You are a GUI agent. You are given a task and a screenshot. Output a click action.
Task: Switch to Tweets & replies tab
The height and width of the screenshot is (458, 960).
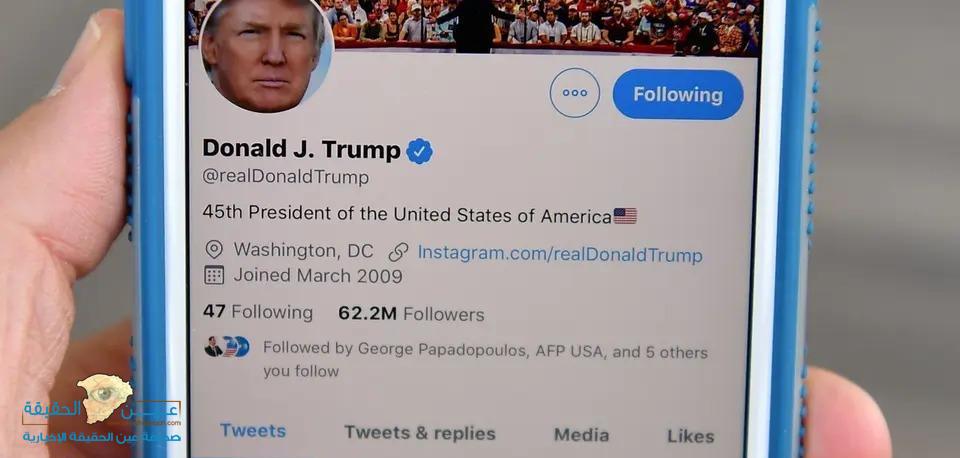(420, 433)
